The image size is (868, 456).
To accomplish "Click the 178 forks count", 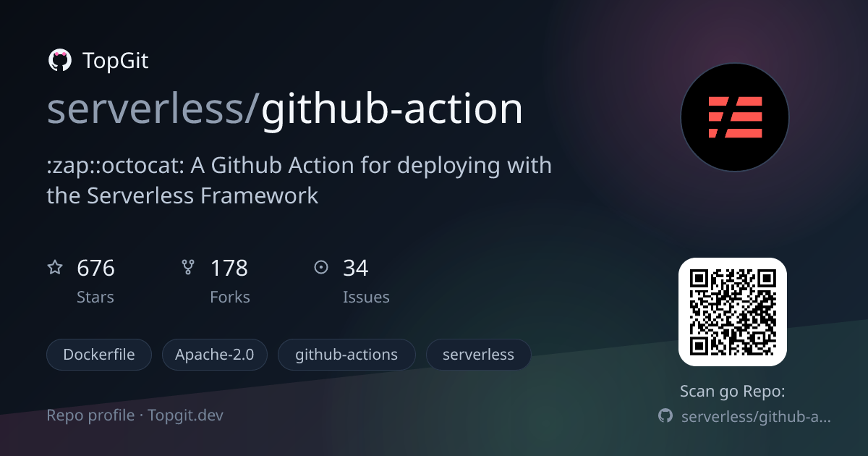I will (x=229, y=269).
